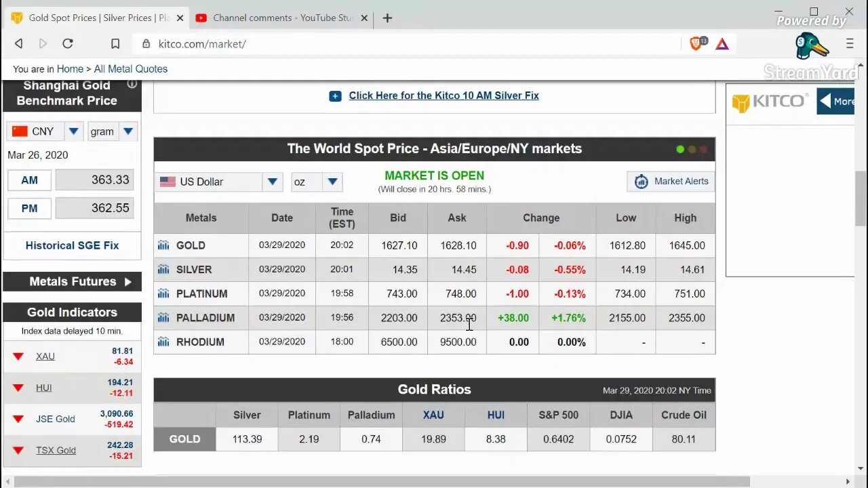Viewport: 868px width, 488px height.
Task: Open the JSE Gold index link
Action: [56, 419]
